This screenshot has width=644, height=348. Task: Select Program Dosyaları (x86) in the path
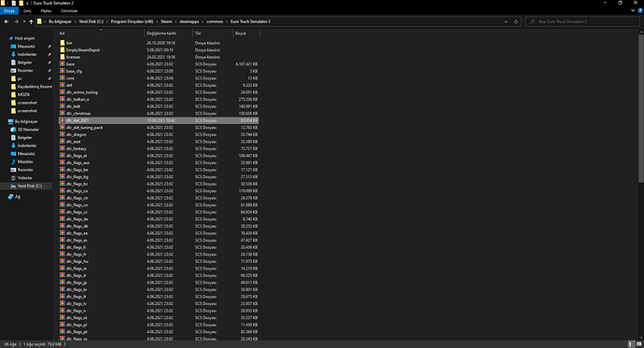click(132, 21)
